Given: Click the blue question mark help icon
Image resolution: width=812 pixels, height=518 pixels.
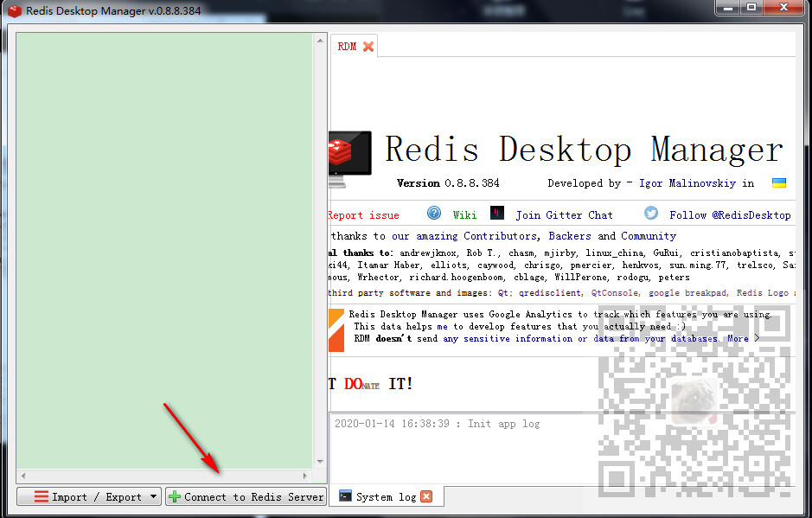Looking at the screenshot, I should (x=434, y=213).
